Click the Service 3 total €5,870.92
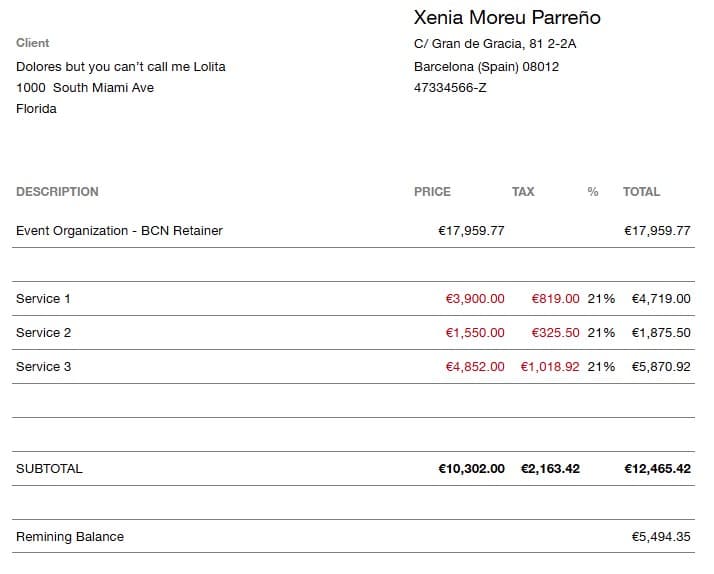This screenshot has height=574, width=714. [x=661, y=367]
